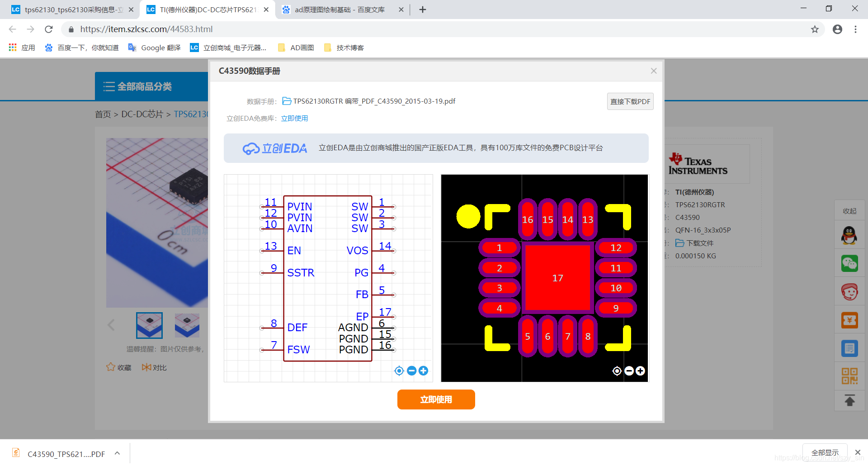This screenshot has width=868, height=466.
Task: Reload the current page
Action: (x=49, y=29)
